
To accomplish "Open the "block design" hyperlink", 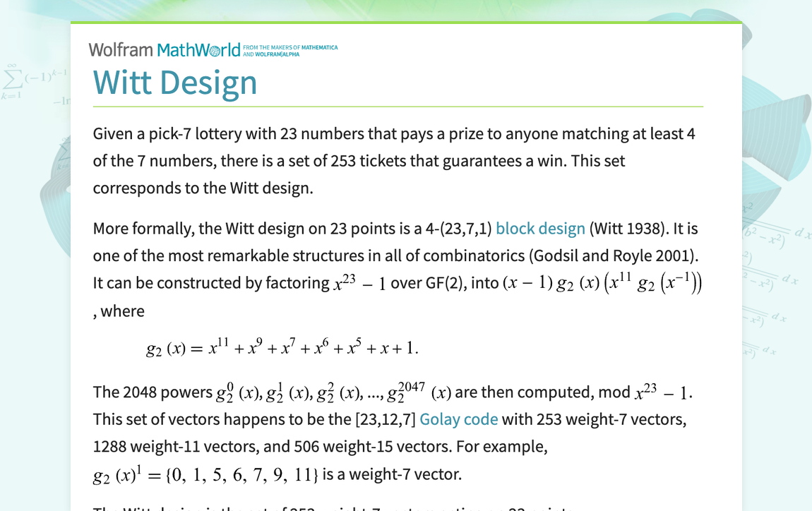I will coord(539,228).
